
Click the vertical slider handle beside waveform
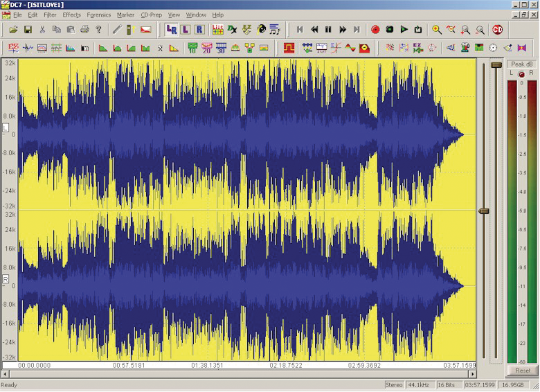point(484,211)
